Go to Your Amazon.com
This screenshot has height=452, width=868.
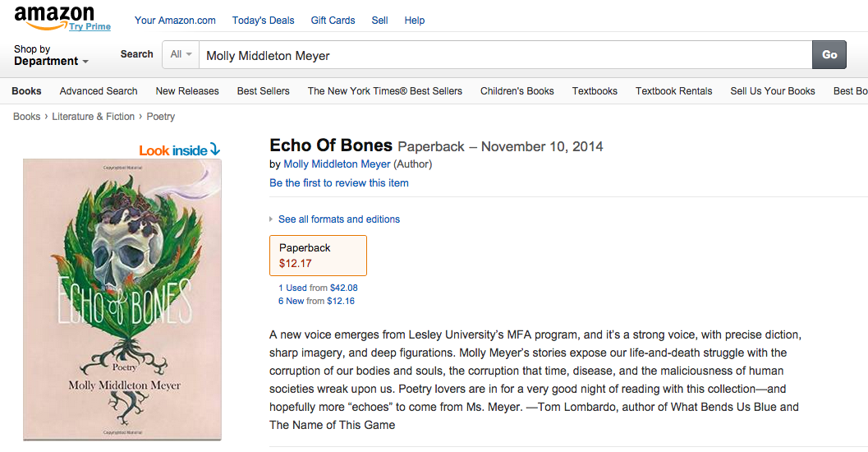click(x=175, y=21)
